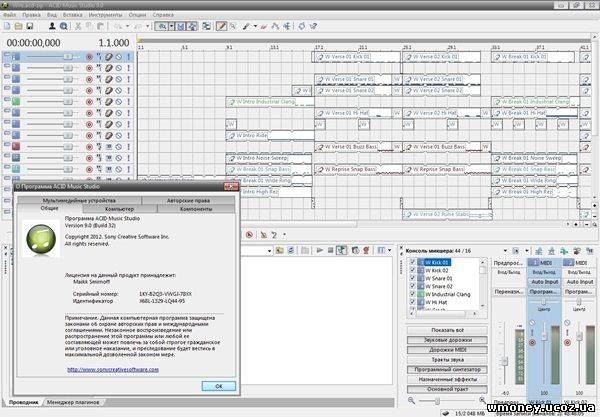The height and width of the screenshot is (417, 600).
Task: Select the Paint brush tool
Action: click(246, 26)
